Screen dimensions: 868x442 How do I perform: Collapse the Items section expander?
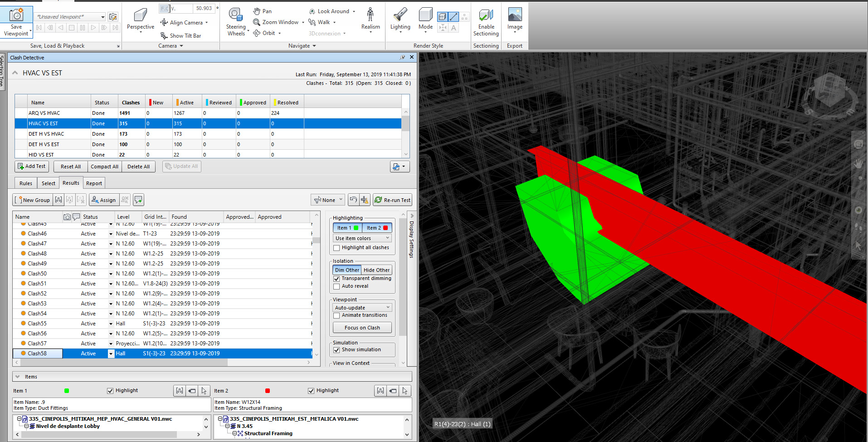pyautogui.click(x=18, y=377)
